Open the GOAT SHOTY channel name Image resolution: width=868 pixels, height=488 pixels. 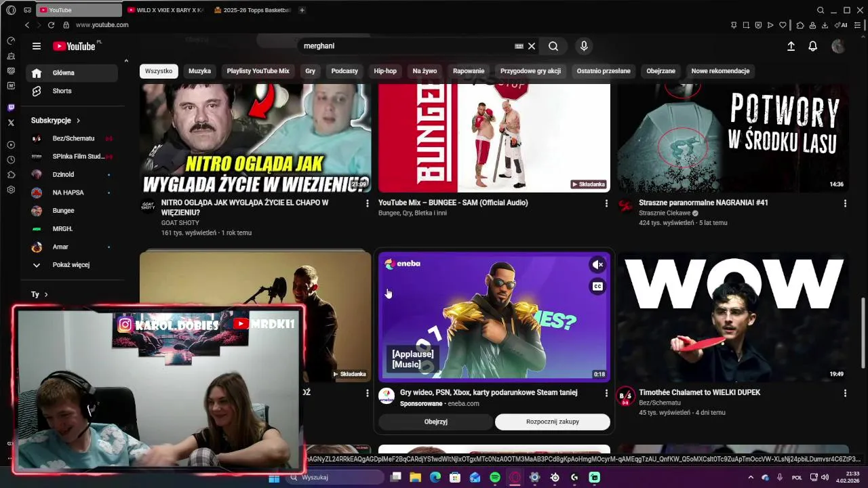pyautogui.click(x=180, y=223)
